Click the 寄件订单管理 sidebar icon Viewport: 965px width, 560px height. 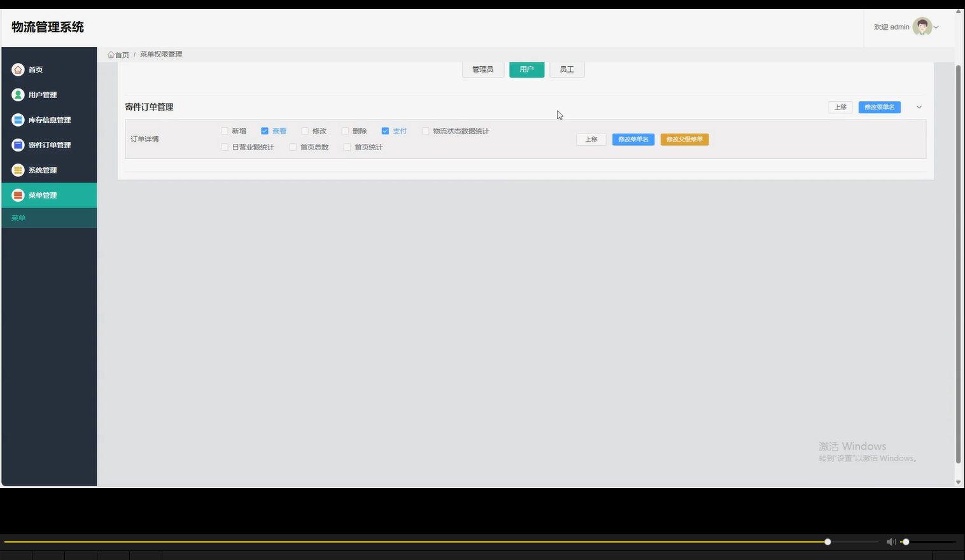point(18,144)
